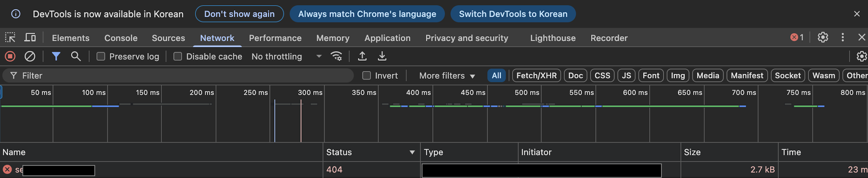Filter requests by Fetch/XHR
Viewport: 868px width, 178px height.
536,76
